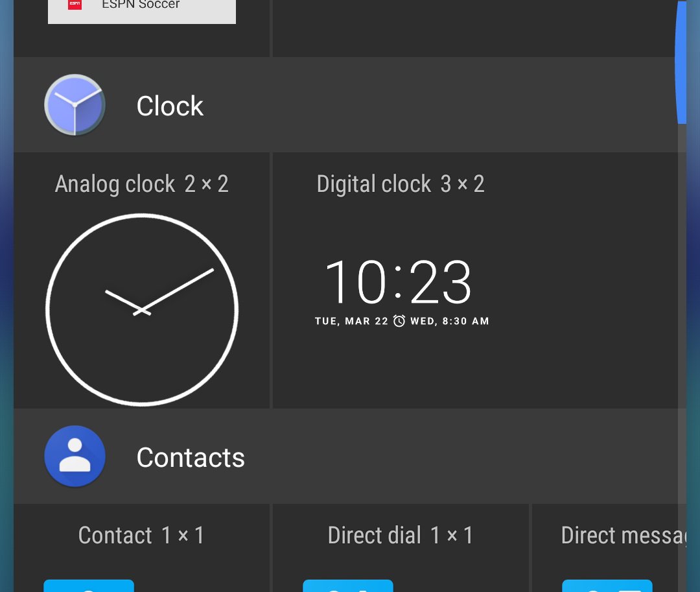This screenshot has height=592, width=700.
Task: Choose the ESPN Soccer widget preview
Action: (142, 12)
